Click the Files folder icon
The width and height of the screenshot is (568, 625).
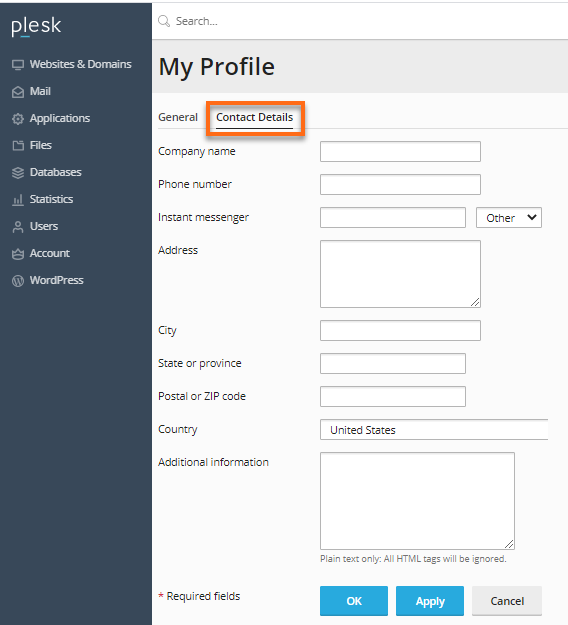point(18,145)
